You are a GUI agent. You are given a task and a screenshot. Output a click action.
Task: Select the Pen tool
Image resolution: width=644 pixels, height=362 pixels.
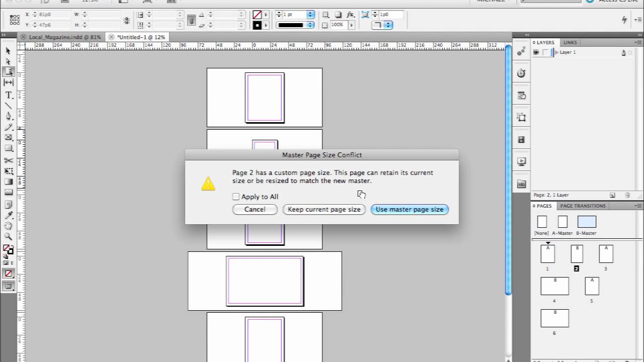(8, 116)
